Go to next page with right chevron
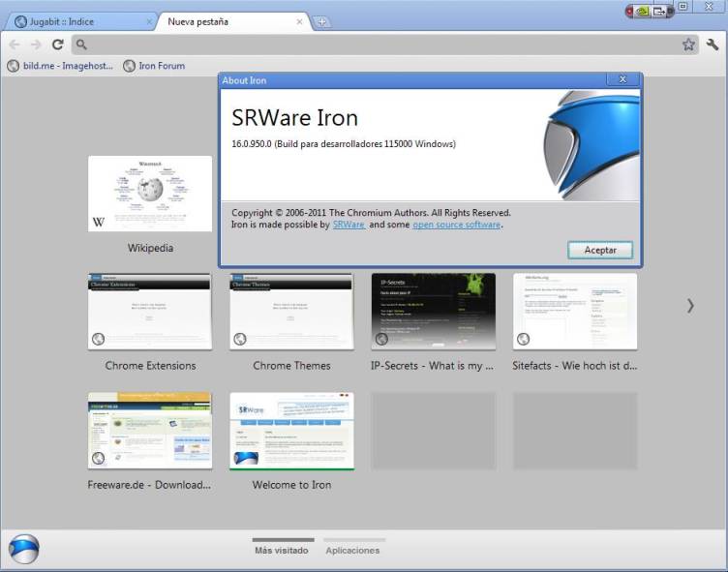728x572 pixels. coord(690,306)
